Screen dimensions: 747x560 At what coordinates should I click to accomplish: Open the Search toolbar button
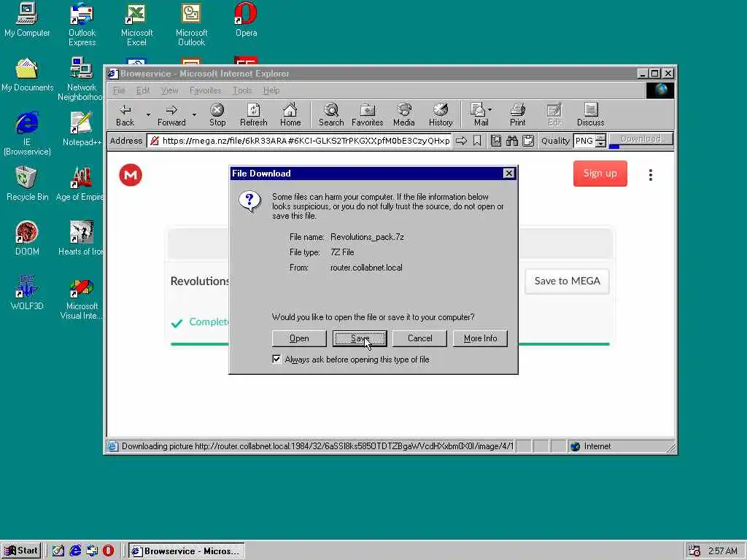pos(331,115)
